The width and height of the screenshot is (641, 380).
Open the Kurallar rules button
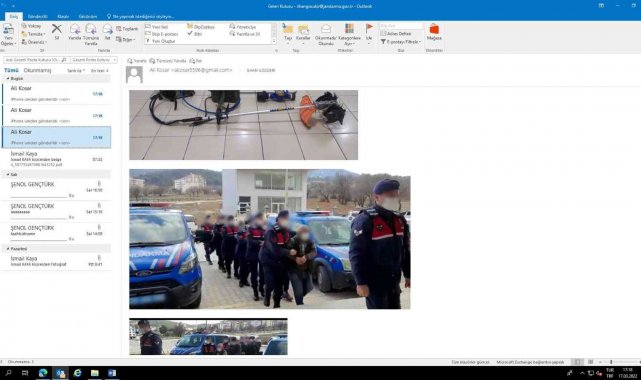coord(303,34)
